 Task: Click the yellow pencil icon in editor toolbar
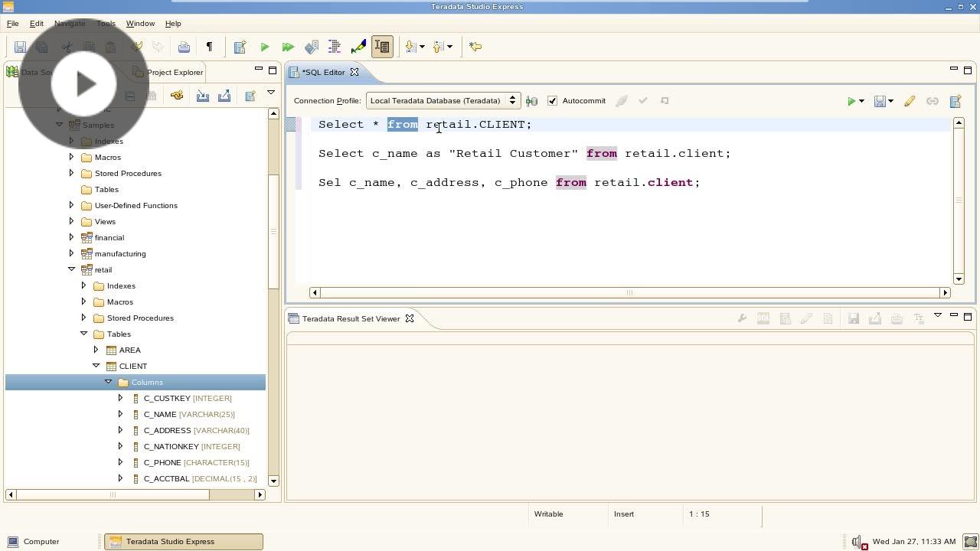tap(910, 101)
